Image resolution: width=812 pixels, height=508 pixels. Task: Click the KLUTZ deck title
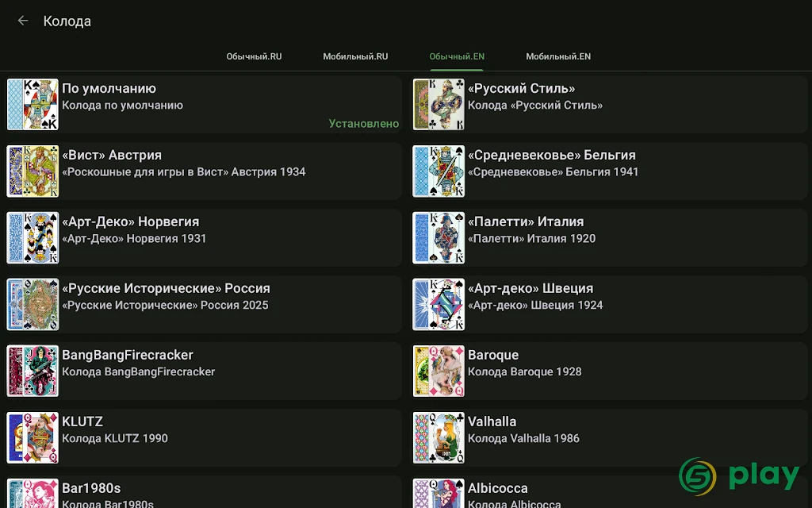tap(82, 421)
